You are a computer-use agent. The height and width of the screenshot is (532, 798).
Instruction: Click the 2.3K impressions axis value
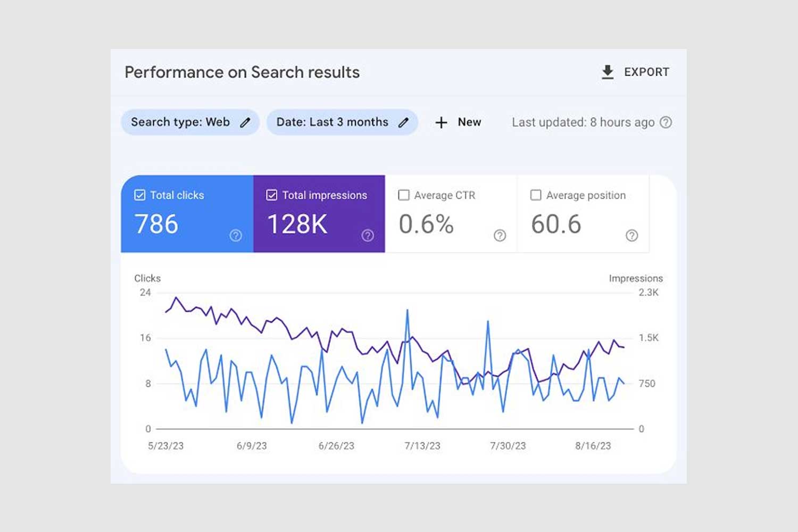[649, 293]
